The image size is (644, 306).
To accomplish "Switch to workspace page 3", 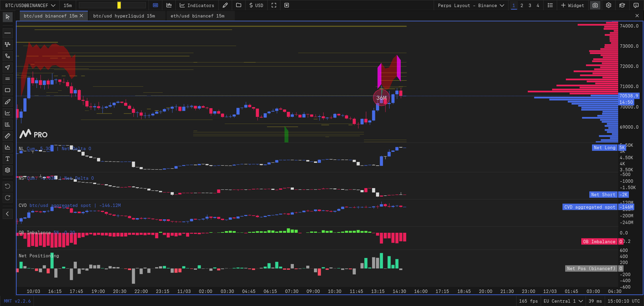I will [530, 5].
